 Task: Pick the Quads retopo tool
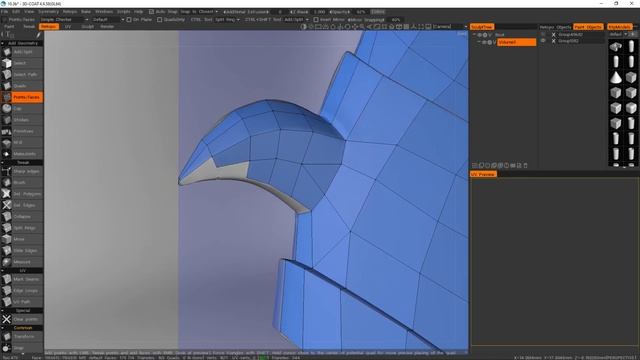[x=22, y=86]
